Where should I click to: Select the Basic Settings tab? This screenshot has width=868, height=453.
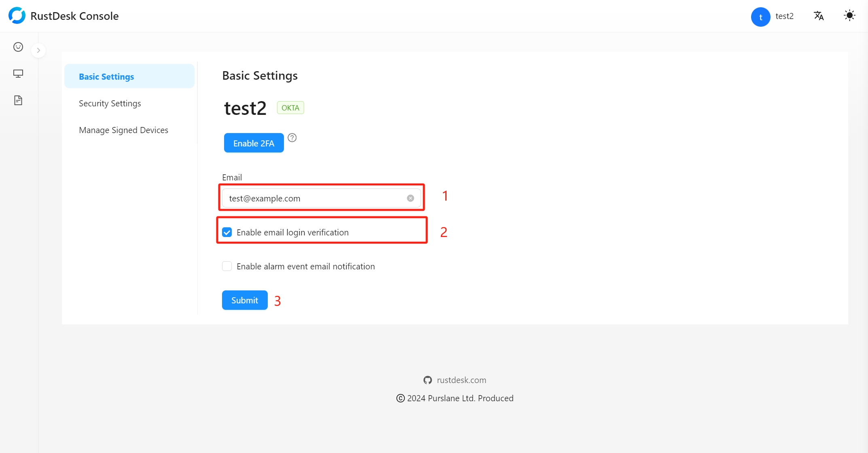pyautogui.click(x=106, y=77)
